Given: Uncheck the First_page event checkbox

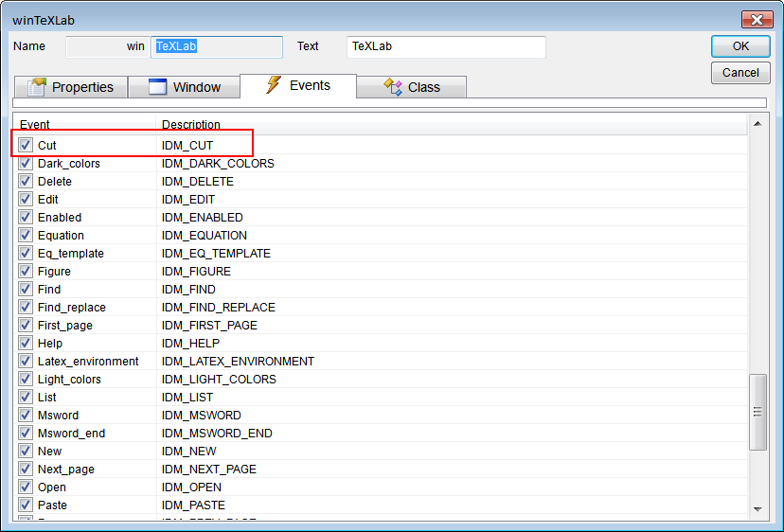Looking at the screenshot, I should [26, 325].
